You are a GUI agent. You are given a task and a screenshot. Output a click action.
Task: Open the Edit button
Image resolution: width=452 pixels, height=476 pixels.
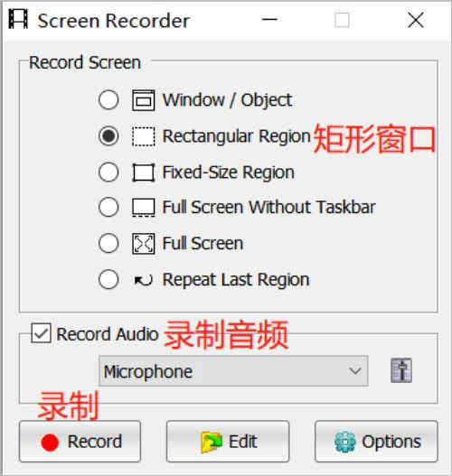[x=228, y=442]
